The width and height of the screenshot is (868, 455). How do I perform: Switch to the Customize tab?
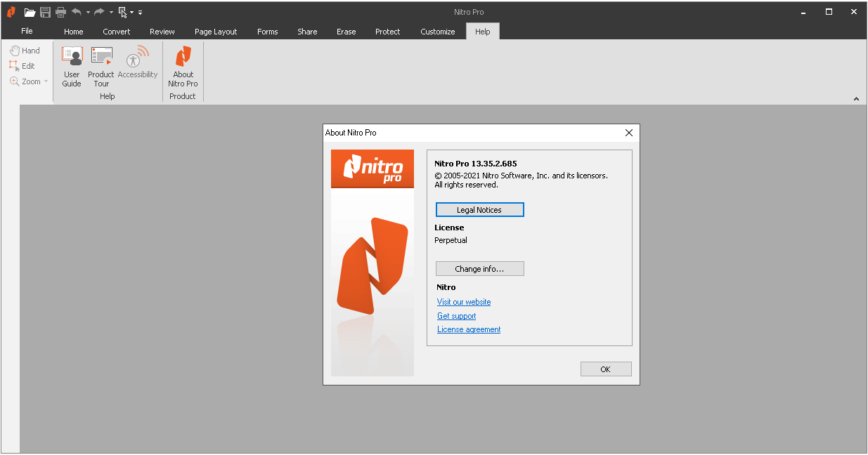(x=438, y=32)
